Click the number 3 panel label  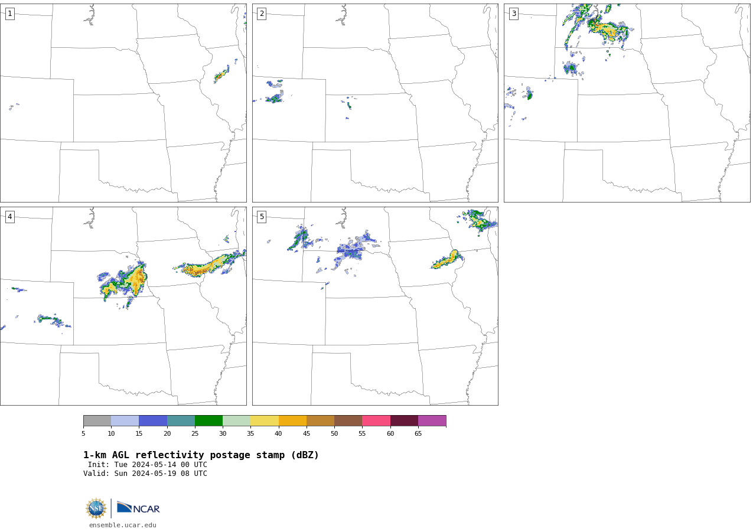pyautogui.click(x=513, y=14)
